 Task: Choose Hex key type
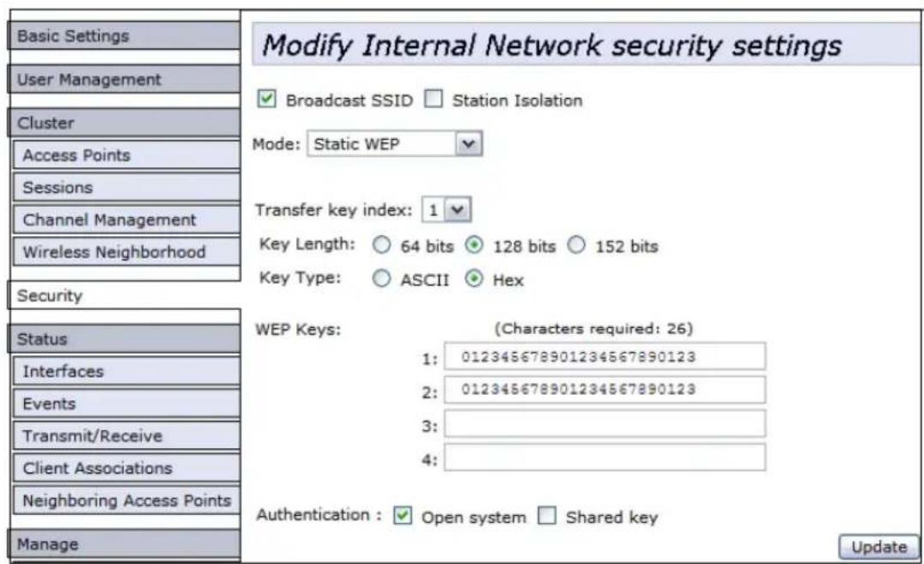pos(474,278)
